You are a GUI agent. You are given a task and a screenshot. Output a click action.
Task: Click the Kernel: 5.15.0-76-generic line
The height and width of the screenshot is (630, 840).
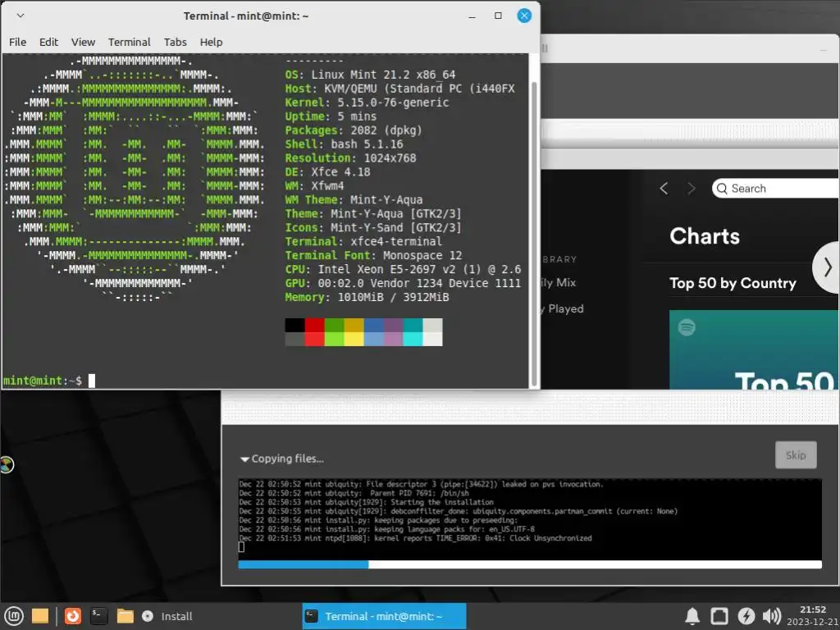[367, 103]
